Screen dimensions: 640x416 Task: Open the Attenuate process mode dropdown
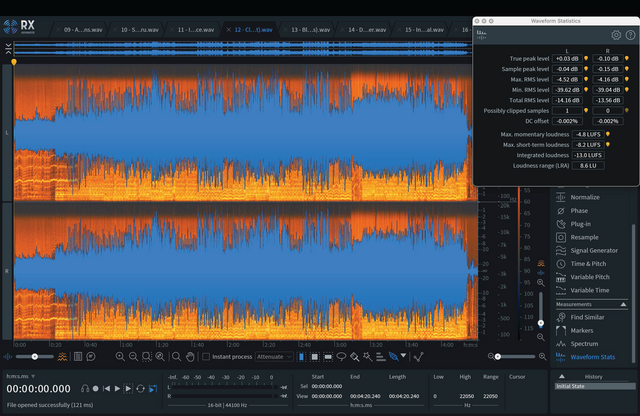tap(274, 356)
